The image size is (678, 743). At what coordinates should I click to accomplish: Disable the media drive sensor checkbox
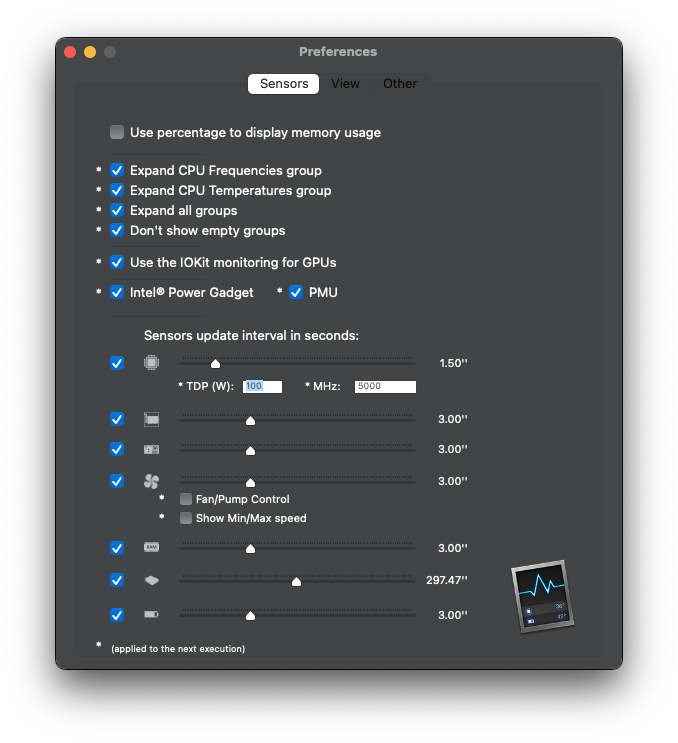click(x=117, y=580)
